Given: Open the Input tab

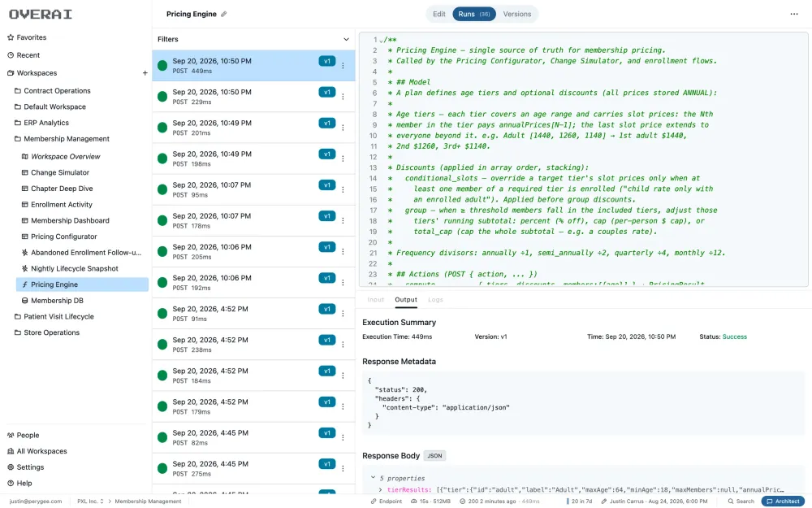Looking at the screenshot, I should click(x=375, y=300).
